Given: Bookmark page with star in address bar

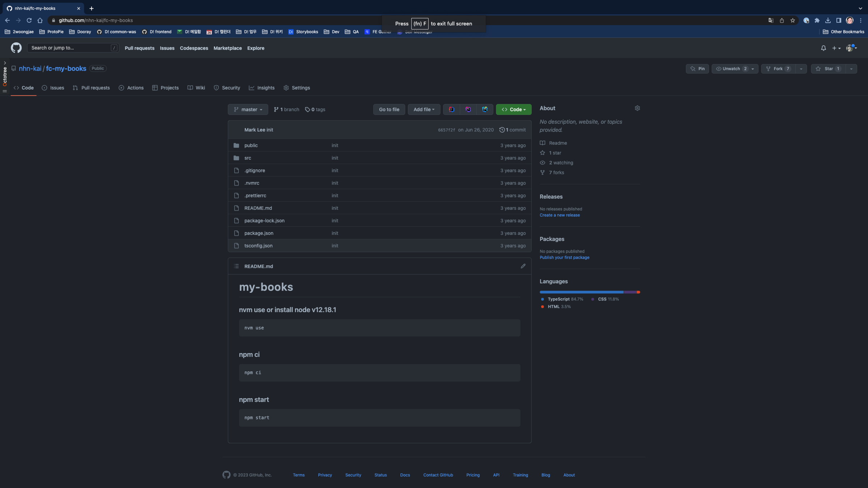Looking at the screenshot, I should point(792,21).
